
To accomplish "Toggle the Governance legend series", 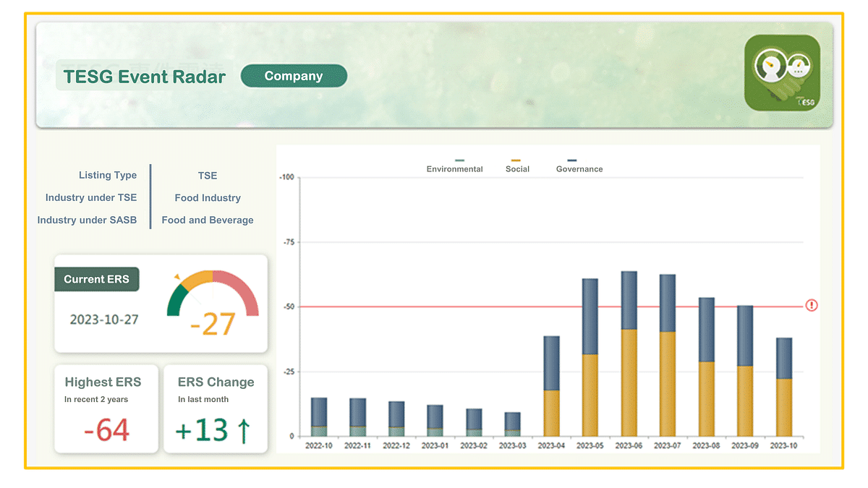I will pyautogui.click(x=579, y=168).
